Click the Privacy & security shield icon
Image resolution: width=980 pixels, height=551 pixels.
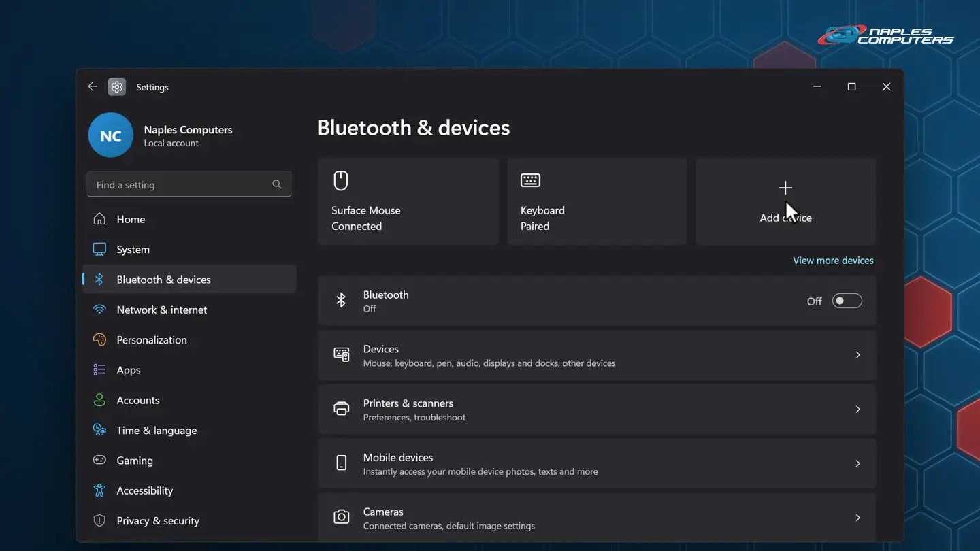point(99,520)
